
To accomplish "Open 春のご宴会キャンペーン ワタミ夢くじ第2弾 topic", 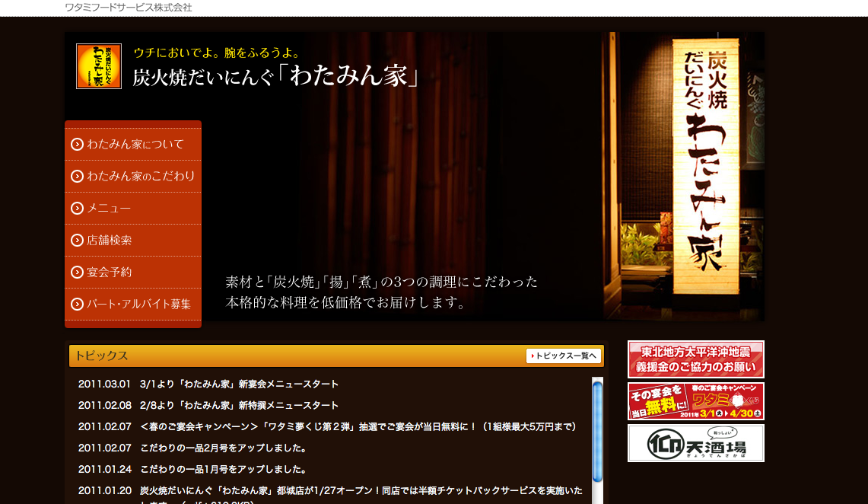I will [358, 426].
